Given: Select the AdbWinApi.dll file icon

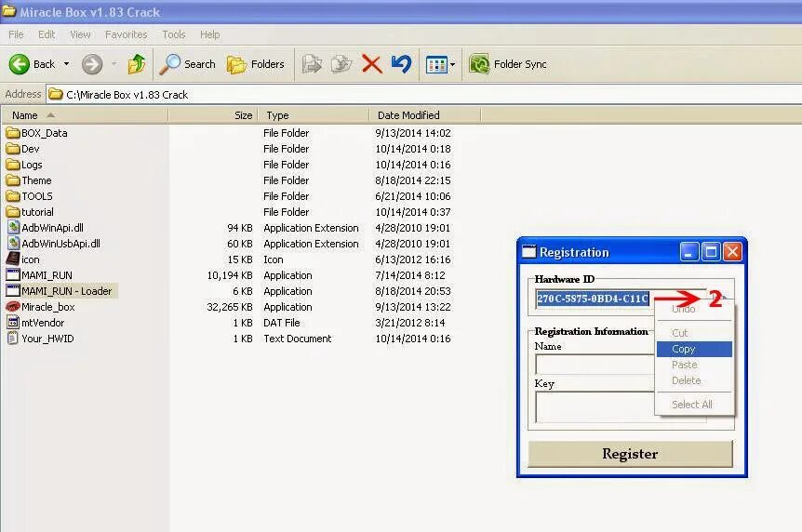Looking at the screenshot, I should (x=13, y=228).
